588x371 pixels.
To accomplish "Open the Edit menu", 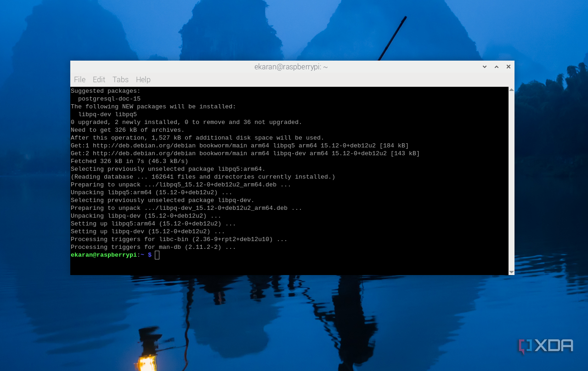I will click(x=99, y=79).
